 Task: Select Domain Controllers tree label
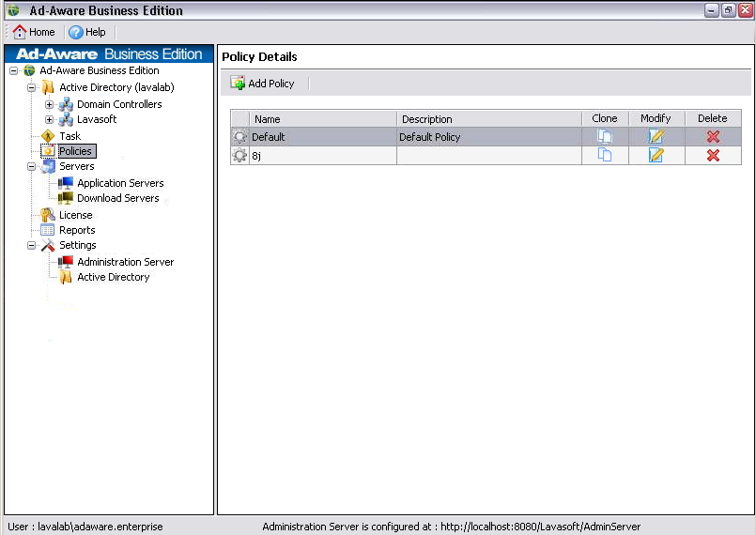click(119, 104)
